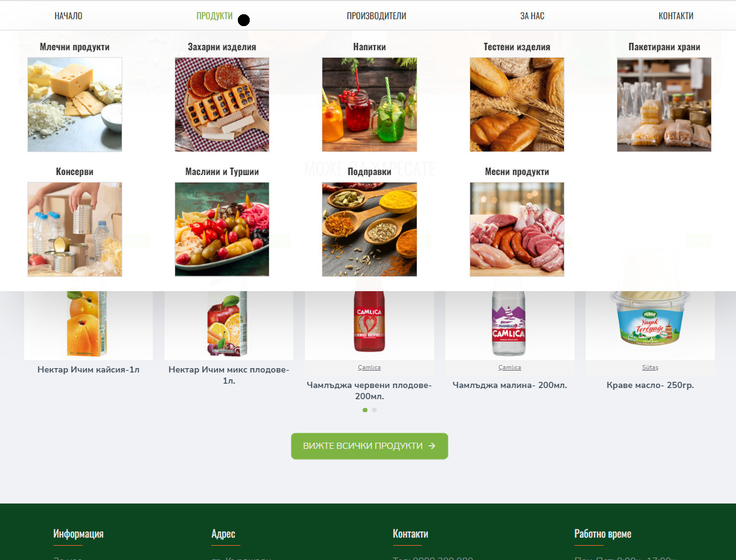
Task: Select the first green carousel dot
Action: tap(365, 410)
